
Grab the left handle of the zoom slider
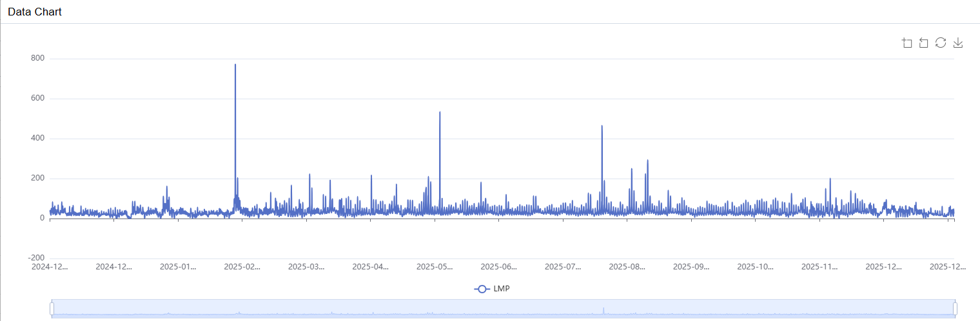pyautogui.click(x=52, y=309)
